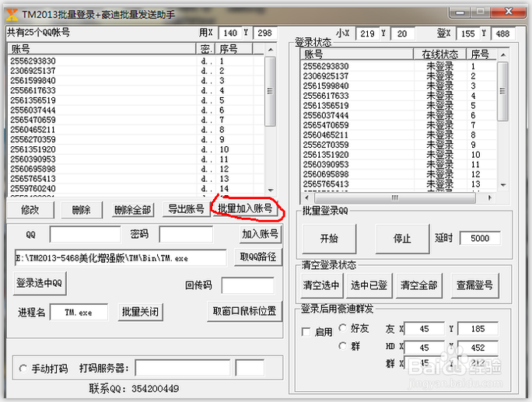Click the 用X field showing 140
The image size is (532, 402).
230,33
